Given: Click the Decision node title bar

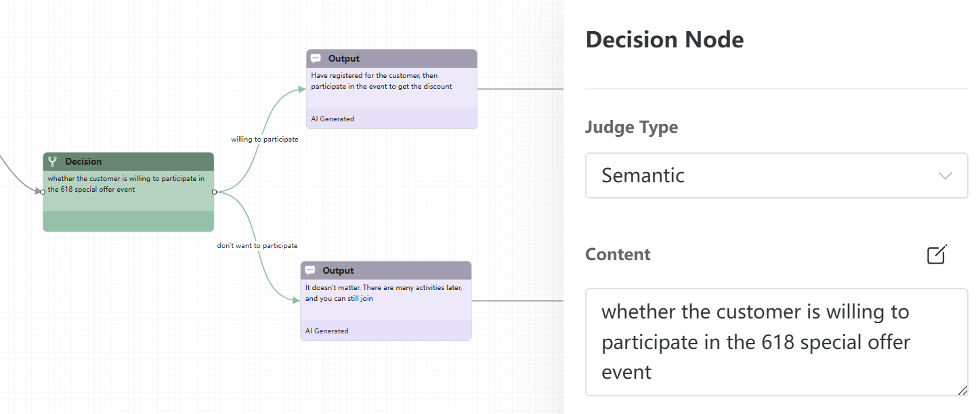Looking at the screenshot, I should click(x=128, y=161).
